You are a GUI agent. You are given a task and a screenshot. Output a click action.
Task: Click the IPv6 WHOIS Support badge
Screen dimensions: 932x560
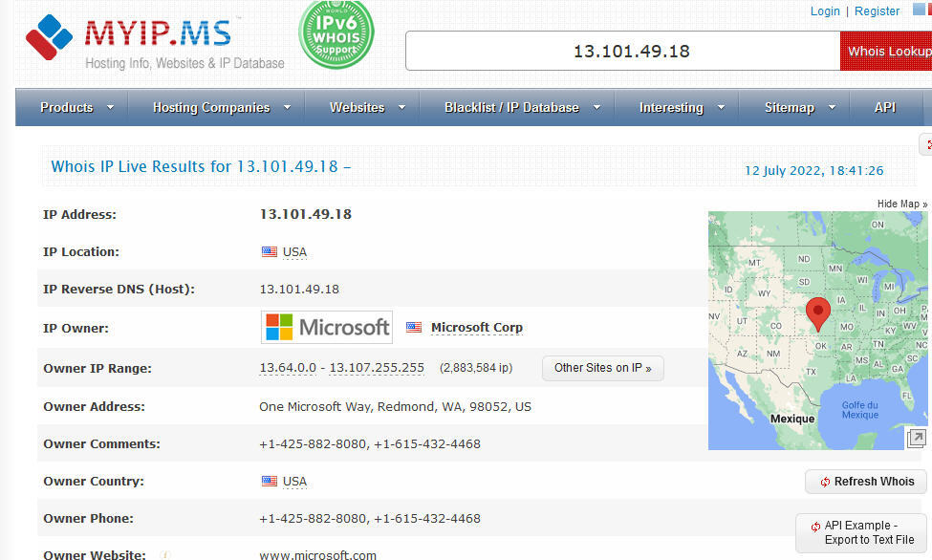(336, 34)
